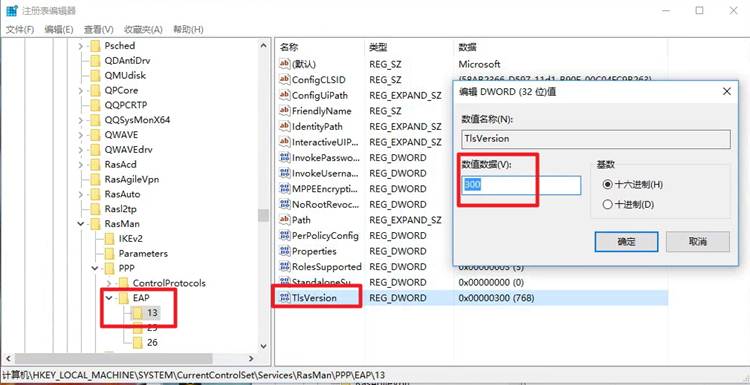Click the tree pane down scroll arrow

[264, 346]
